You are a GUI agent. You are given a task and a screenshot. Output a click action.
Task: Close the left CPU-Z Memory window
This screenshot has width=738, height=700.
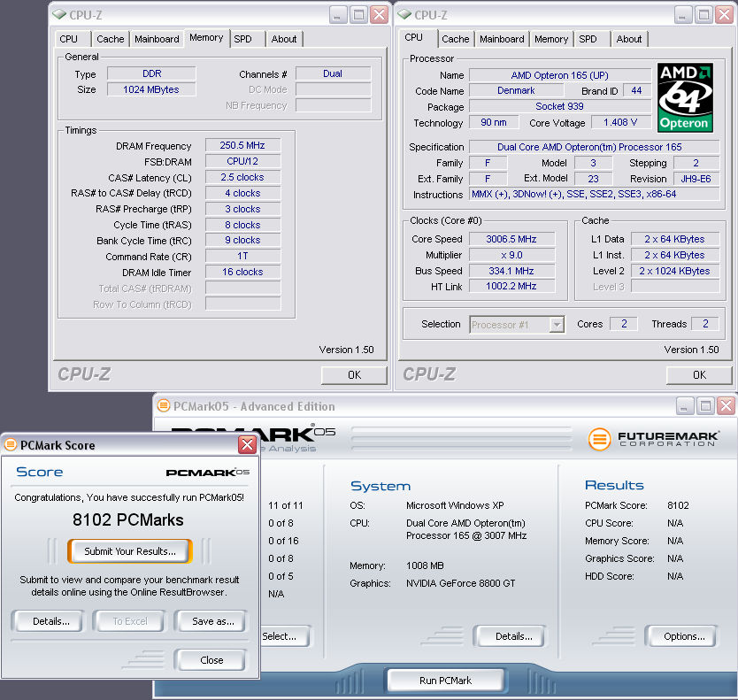[x=380, y=15]
